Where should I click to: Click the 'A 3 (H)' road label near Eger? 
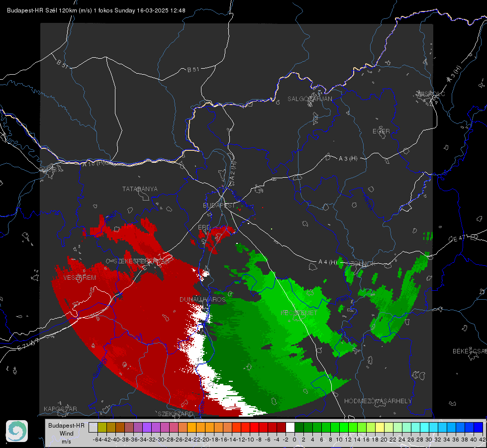(x=348, y=159)
